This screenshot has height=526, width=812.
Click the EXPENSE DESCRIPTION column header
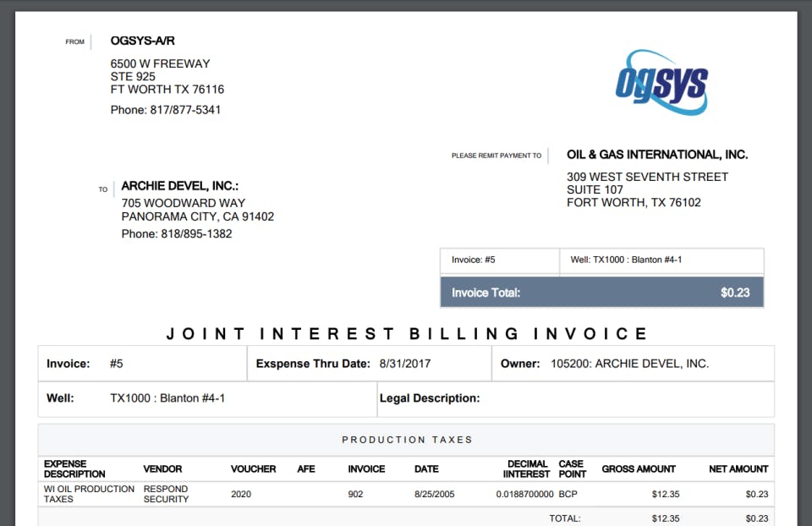click(x=74, y=469)
